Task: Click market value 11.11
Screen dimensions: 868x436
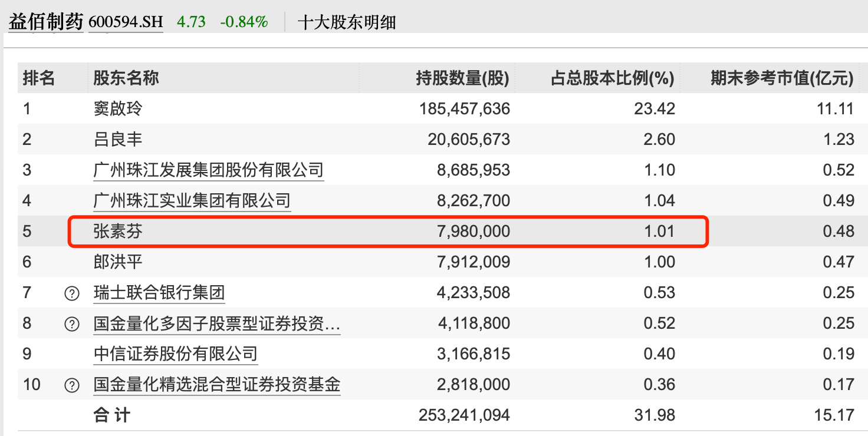Action: 836,109
